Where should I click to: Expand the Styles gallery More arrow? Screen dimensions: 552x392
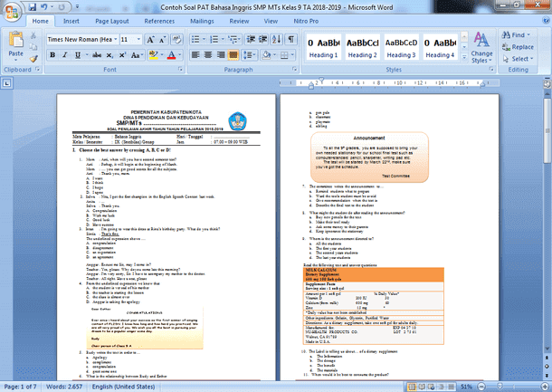coord(464,57)
